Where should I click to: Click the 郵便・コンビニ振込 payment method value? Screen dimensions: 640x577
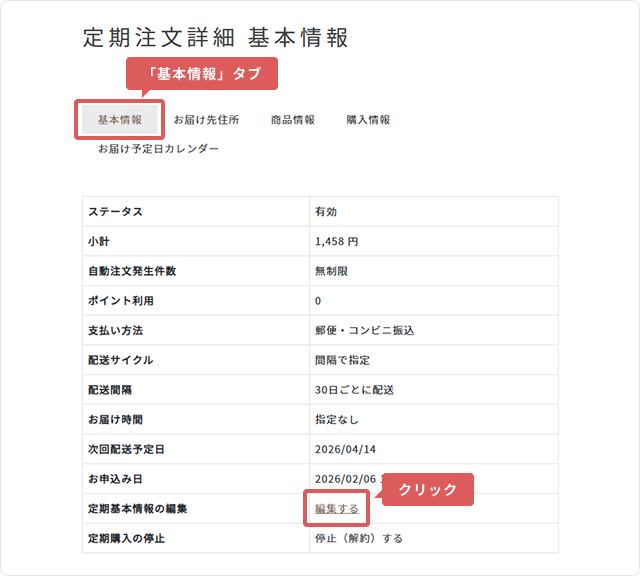(364, 330)
